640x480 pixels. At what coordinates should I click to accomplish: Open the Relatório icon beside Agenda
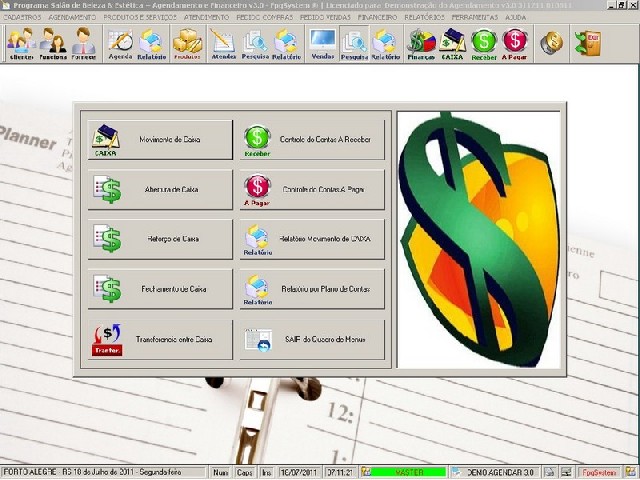[152, 43]
